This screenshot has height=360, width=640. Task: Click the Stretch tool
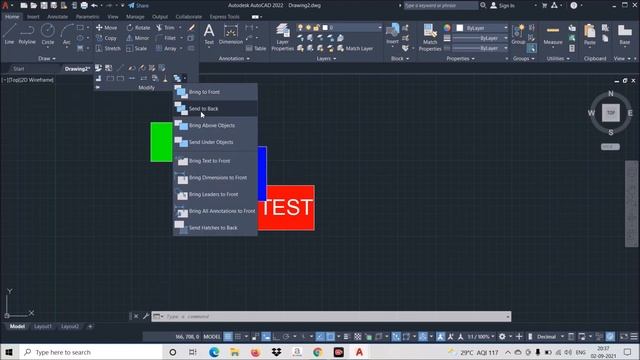108,48
